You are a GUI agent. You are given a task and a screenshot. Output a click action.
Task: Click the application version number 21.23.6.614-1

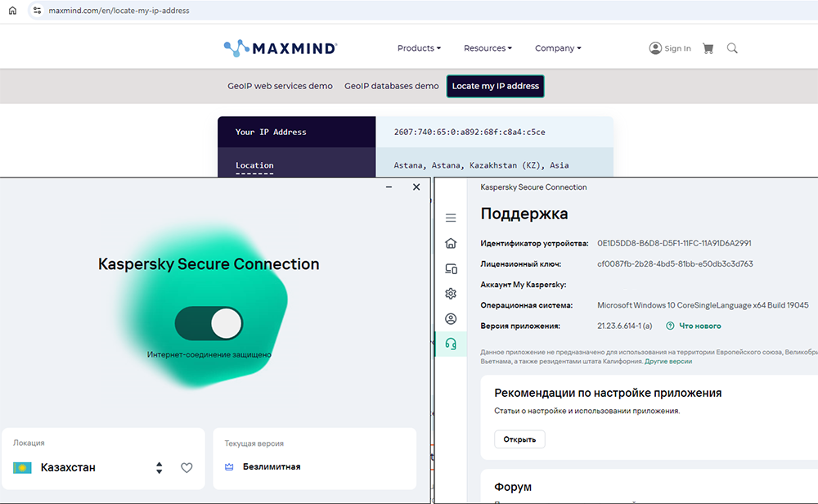pos(624,326)
